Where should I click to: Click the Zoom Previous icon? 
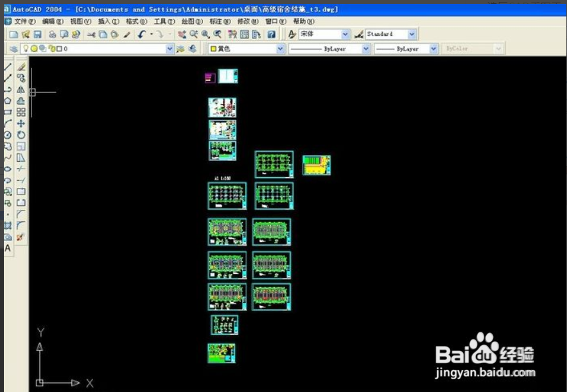pyautogui.click(x=218, y=34)
